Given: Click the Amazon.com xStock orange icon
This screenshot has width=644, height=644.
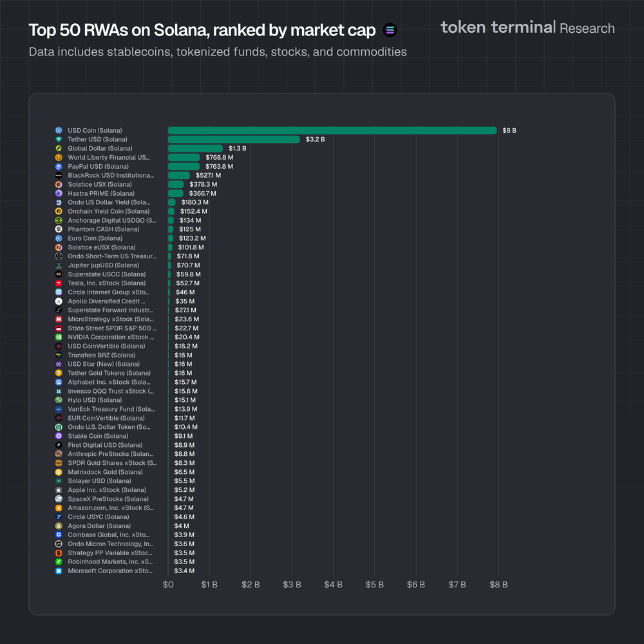Looking at the screenshot, I should (59, 508).
